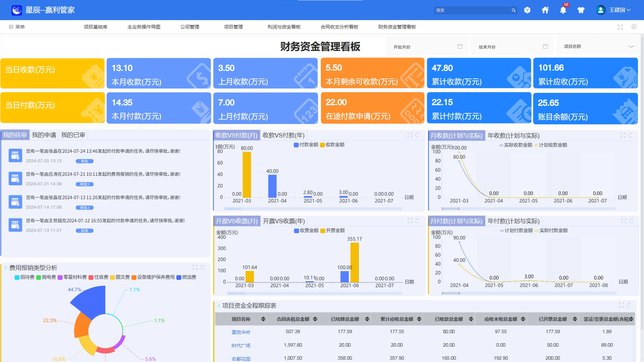
Task: Open the 星悦华府 project link
Action: (241, 332)
